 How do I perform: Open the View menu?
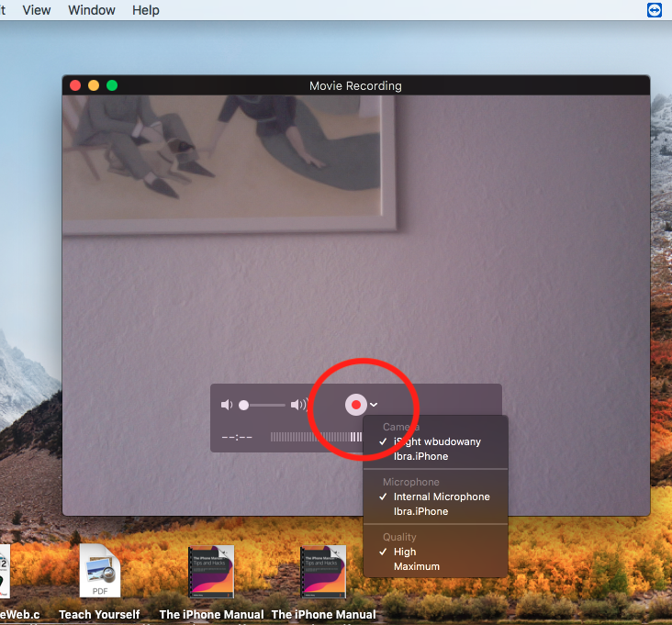[37, 10]
